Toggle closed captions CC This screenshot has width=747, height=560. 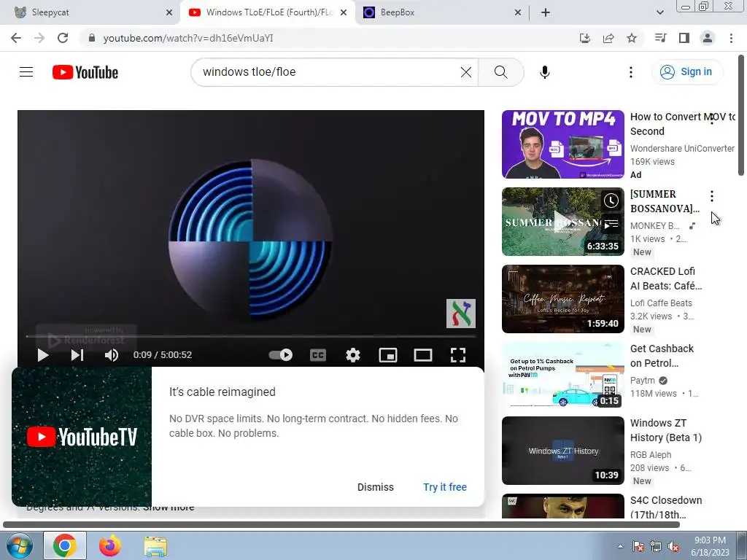tap(318, 355)
